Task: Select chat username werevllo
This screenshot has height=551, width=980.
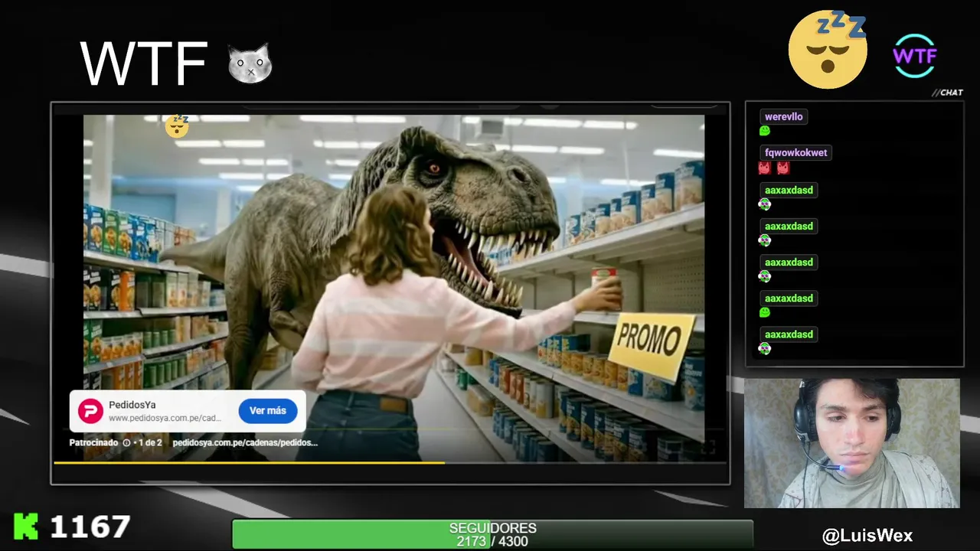Action: (x=784, y=117)
